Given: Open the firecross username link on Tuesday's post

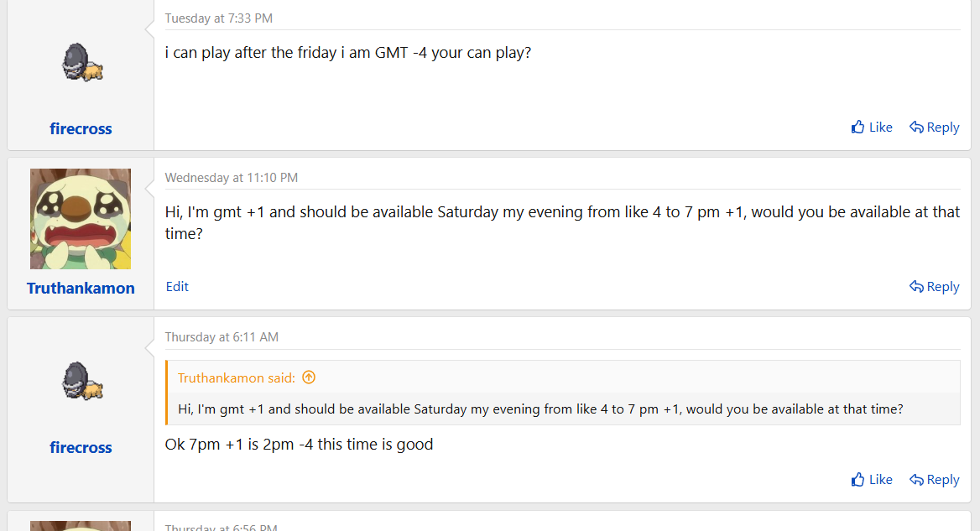Looking at the screenshot, I should tap(81, 128).
